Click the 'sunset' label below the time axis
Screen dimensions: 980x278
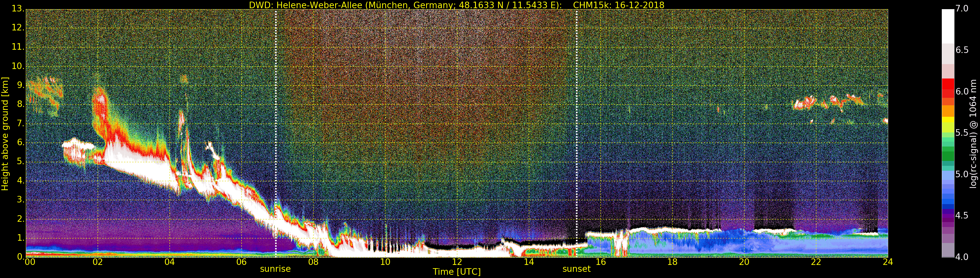pyautogui.click(x=576, y=269)
